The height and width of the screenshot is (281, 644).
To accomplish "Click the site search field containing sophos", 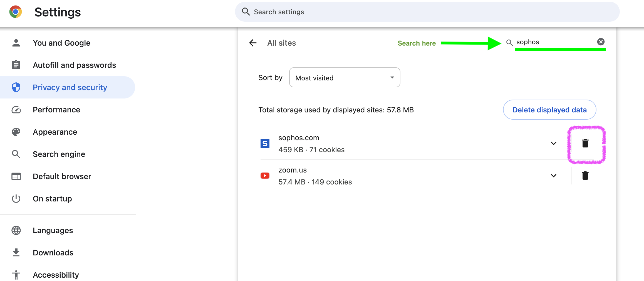I will [x=555, y=42].
